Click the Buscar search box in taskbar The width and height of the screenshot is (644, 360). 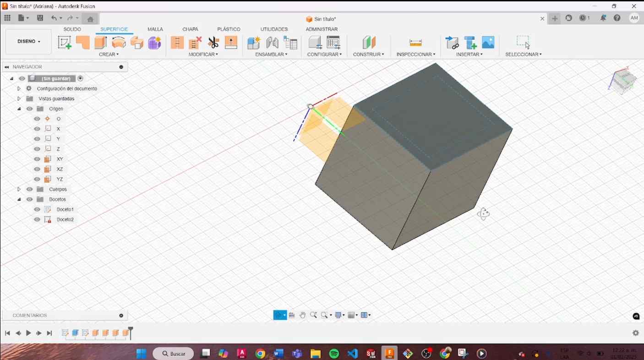174,354
